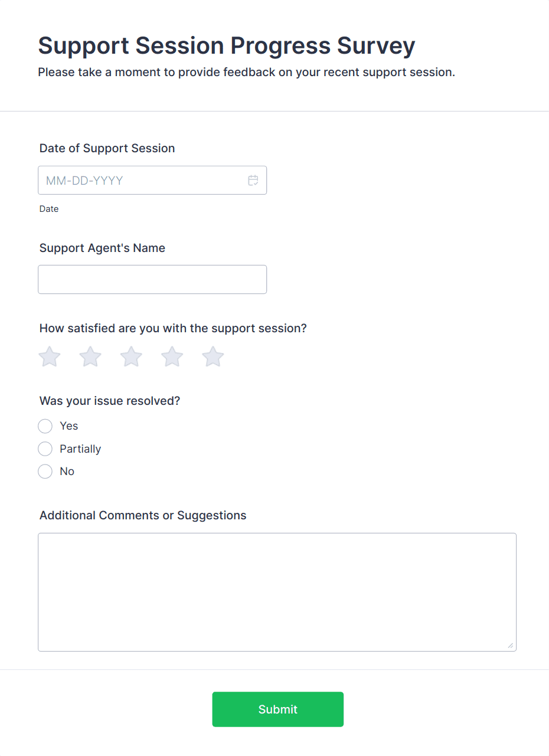
Task: Submit the survey form
Action: coord(277,709)
